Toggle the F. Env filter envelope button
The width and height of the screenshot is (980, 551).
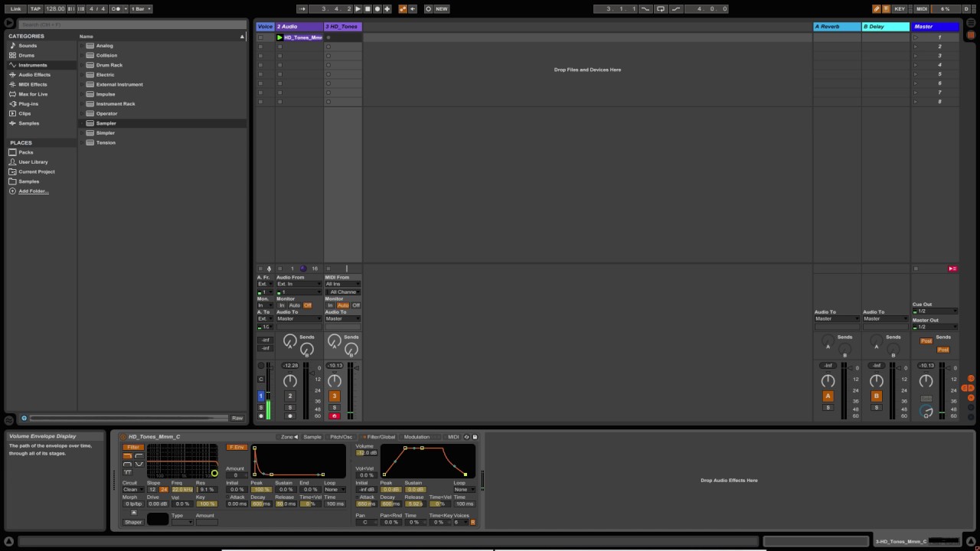click(237, 447)
